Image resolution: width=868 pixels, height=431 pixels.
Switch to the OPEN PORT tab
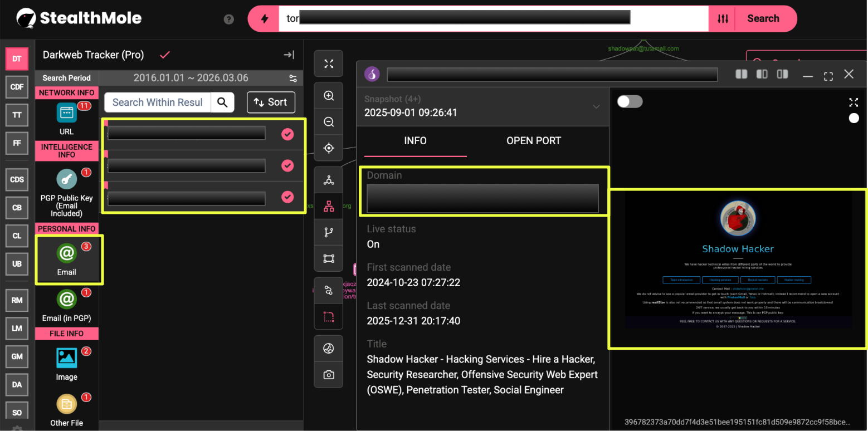pyautogui.click(x=533, y=141)
